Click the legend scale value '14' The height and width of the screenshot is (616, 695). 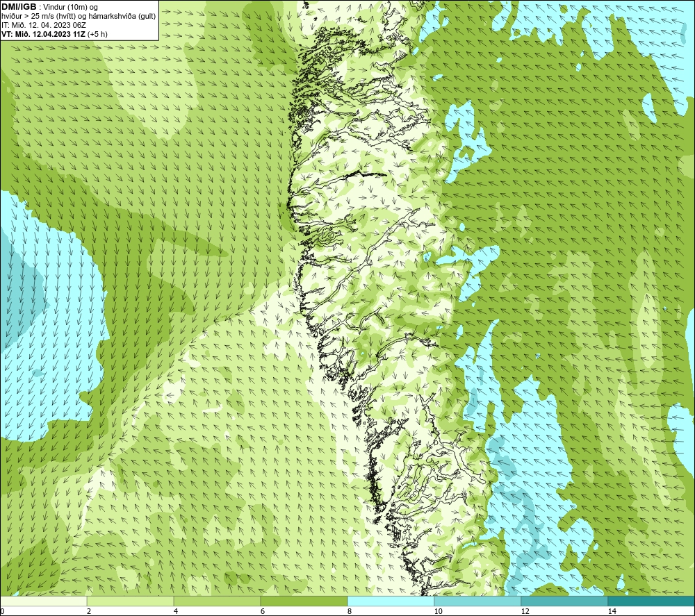tap(612, 611)
